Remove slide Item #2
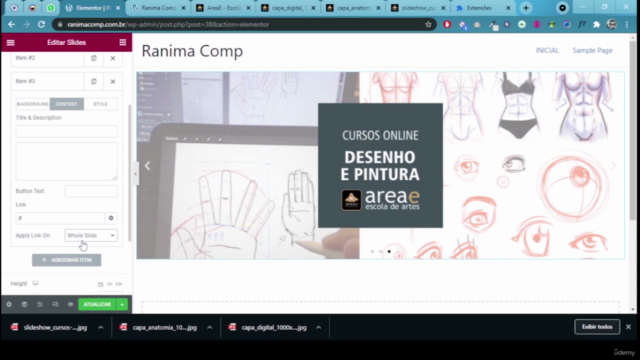Image resolution: width=640 pixels, height=360 pixels. coord(113,58)
